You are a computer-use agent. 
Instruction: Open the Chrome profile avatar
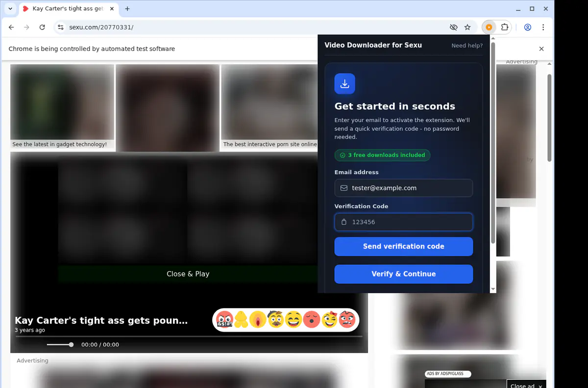(x=528, y=27)
